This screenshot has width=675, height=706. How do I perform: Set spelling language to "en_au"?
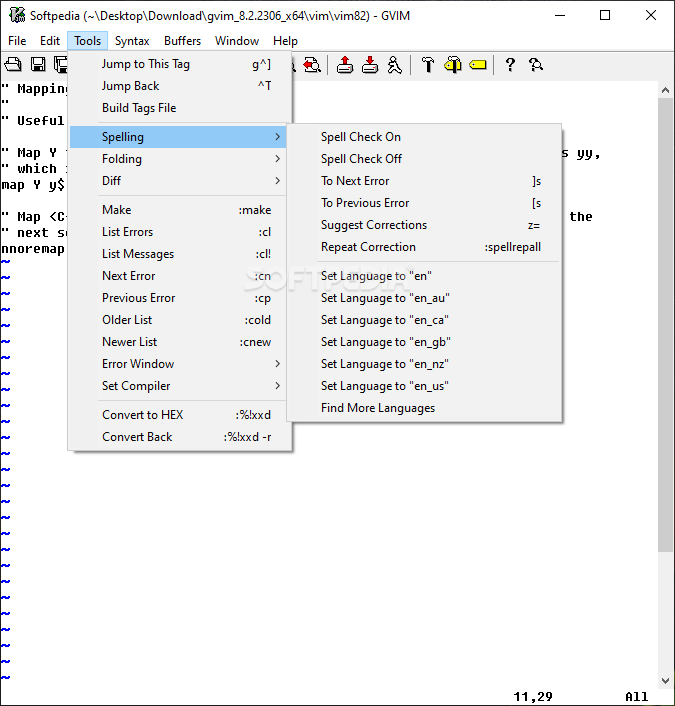[424, 298]
